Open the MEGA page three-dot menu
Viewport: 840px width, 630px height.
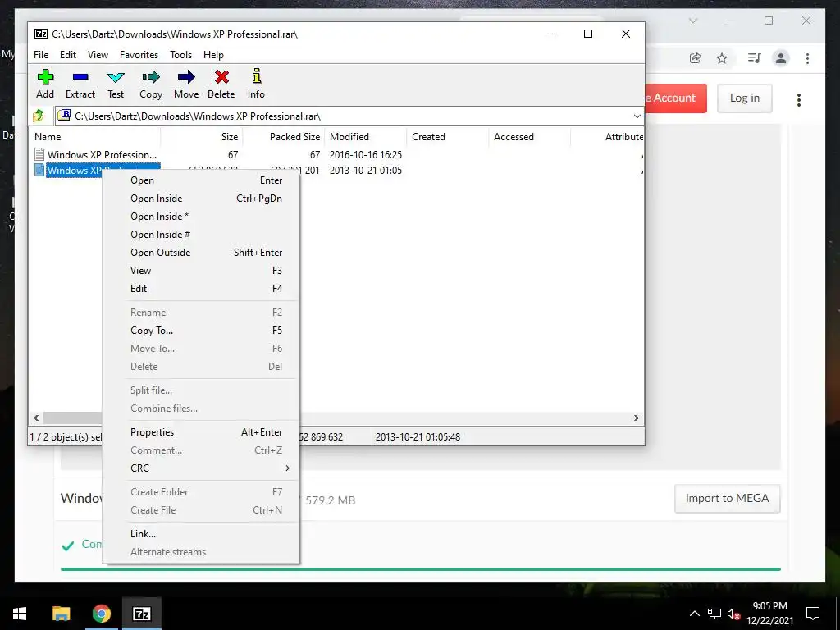point(799,99)
